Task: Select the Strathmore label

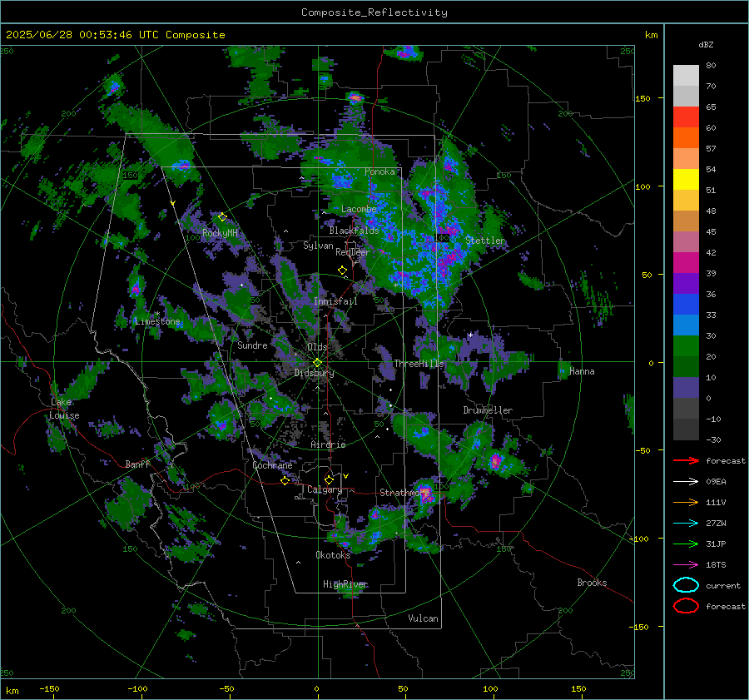Action: pyautogui.click(x=404, y=493)
